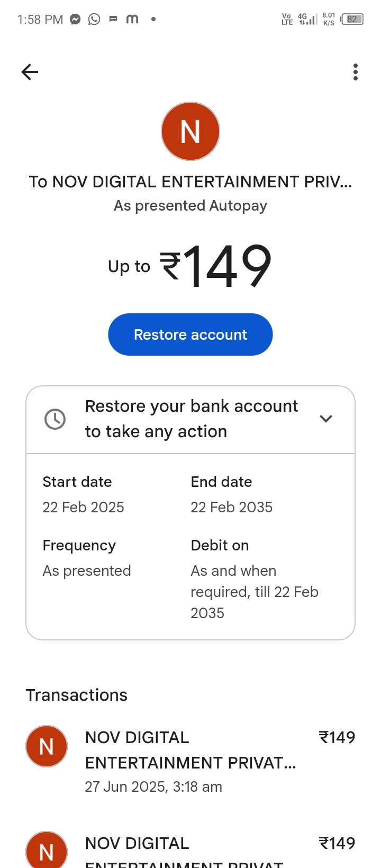Screen dimensions: 381x868
Task: Tap the merchant name NOV DIGITAL ENTERTAINMENT
Action: tap(190, 182)
